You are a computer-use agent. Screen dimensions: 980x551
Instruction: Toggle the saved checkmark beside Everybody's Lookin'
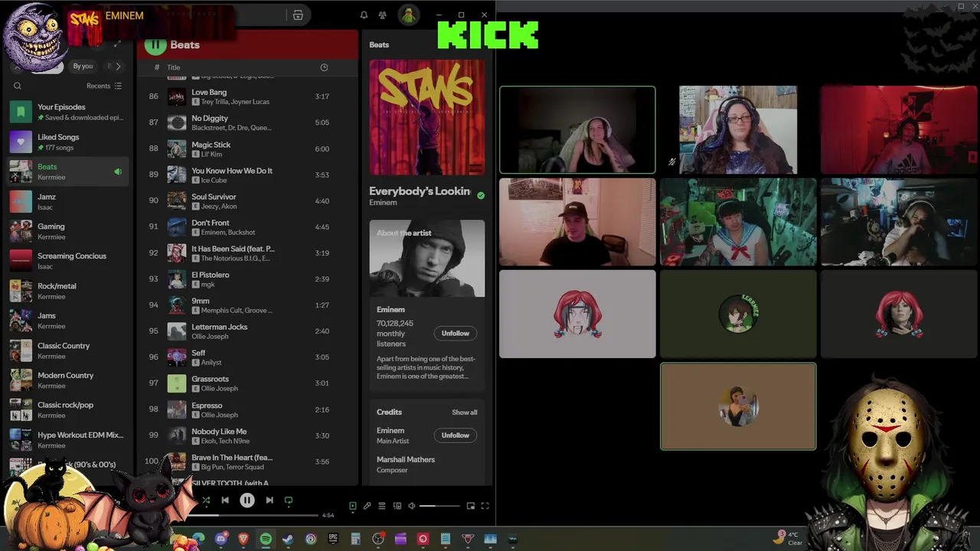pyautogui.click(x=481, y=196)
